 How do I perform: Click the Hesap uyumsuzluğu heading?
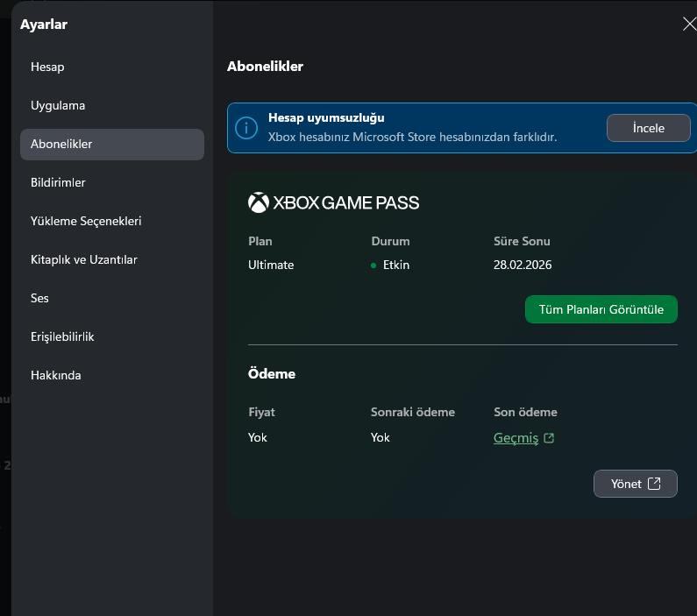326,118
